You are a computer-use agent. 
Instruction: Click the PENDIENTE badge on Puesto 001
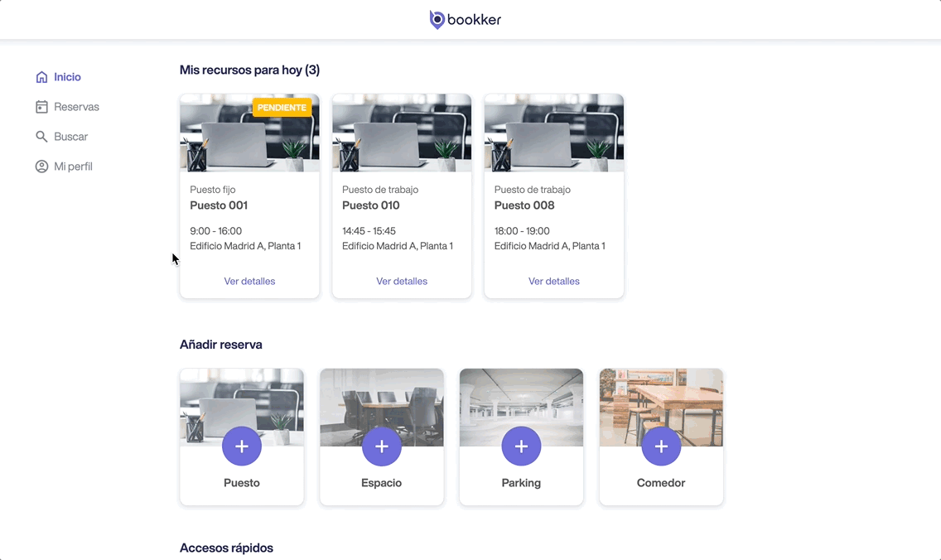(282, 108)
